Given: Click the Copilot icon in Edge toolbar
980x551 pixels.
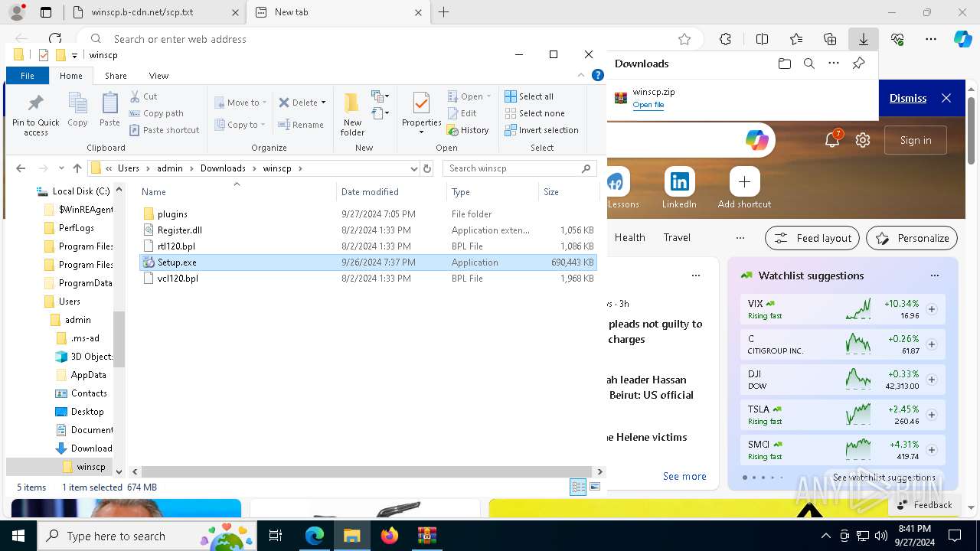Looking at the screenshot, I should pos(962,39).
